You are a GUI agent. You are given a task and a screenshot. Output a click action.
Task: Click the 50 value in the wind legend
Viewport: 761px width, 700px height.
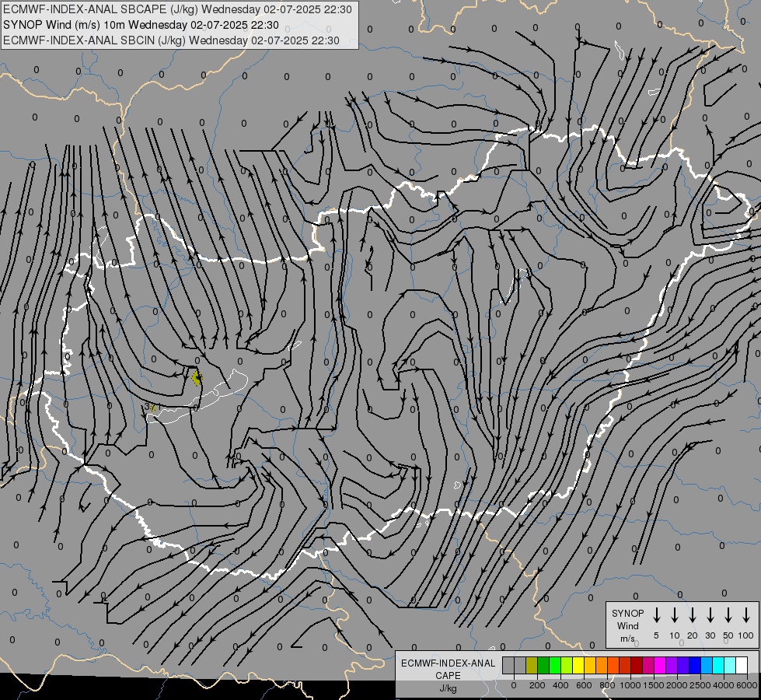[x=728, y=635]
